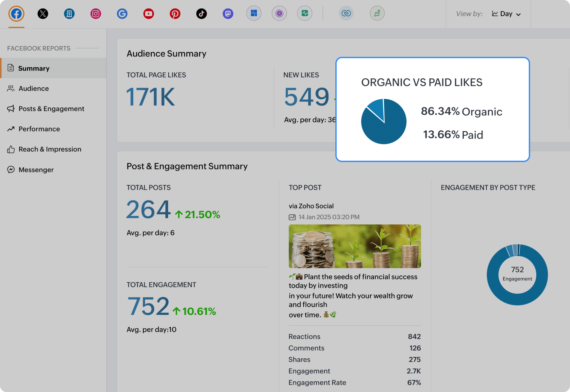Switch to Instagram reports via Instagram icon

(95, 14)
